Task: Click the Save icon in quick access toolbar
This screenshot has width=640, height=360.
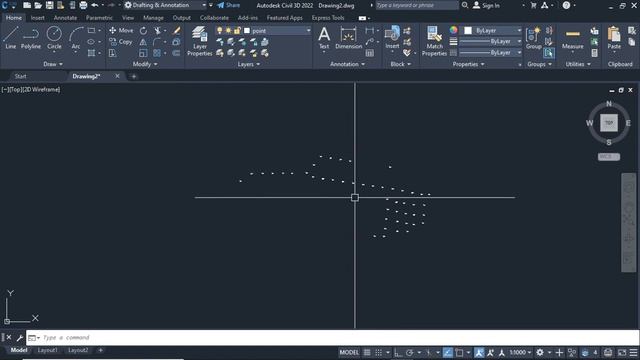Action: point(49,5)
